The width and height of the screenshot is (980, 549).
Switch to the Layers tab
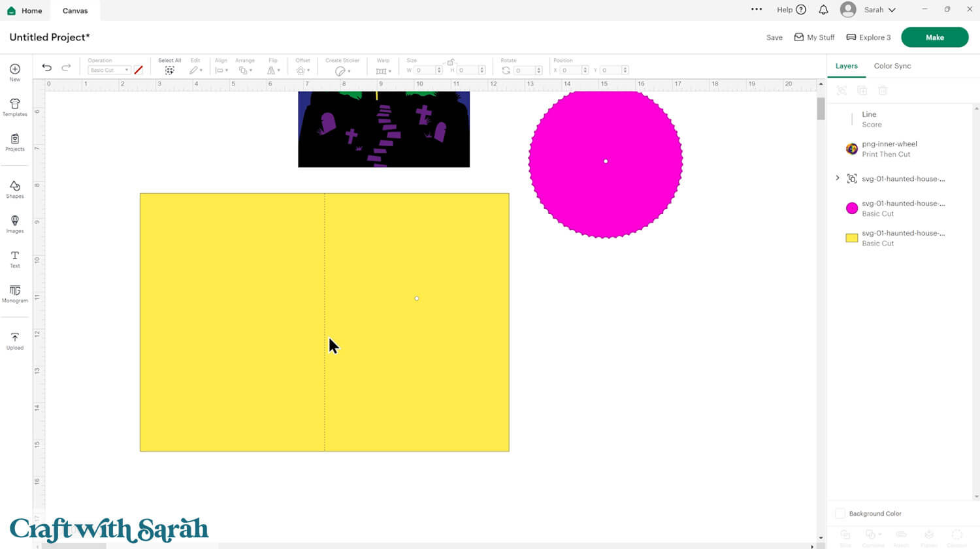(846, 66)
